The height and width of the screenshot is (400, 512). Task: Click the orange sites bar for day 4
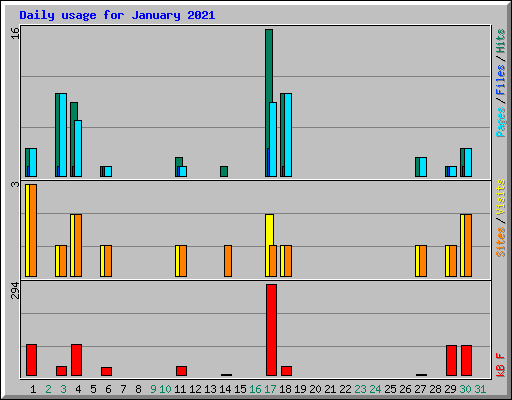click(78, 246)
